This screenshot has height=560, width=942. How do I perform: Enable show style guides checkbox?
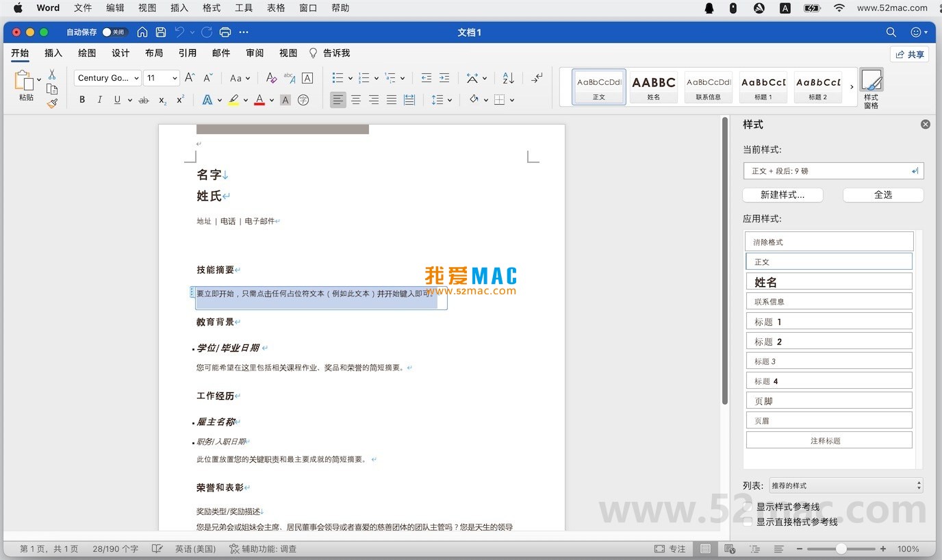point(748,507)
